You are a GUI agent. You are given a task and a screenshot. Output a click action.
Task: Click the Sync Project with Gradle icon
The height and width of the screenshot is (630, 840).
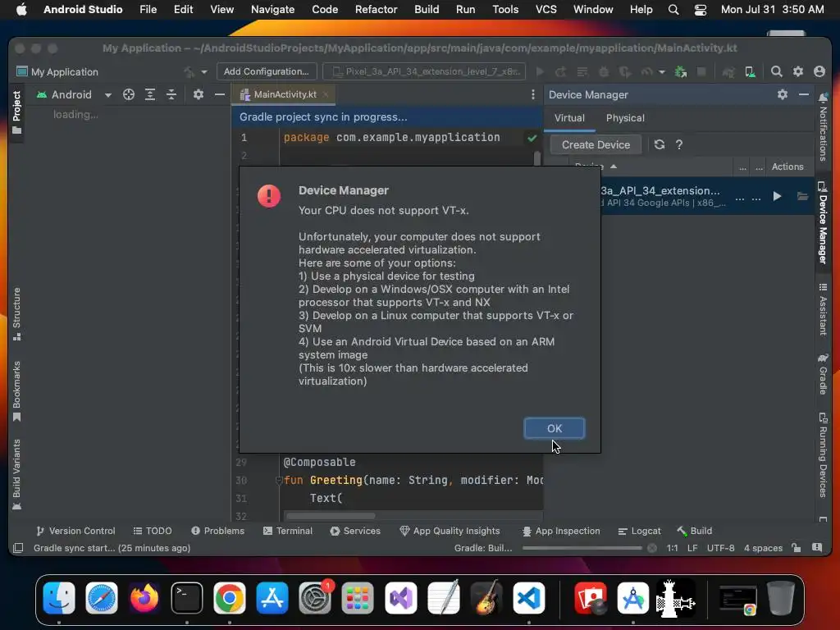pos(728,72)
